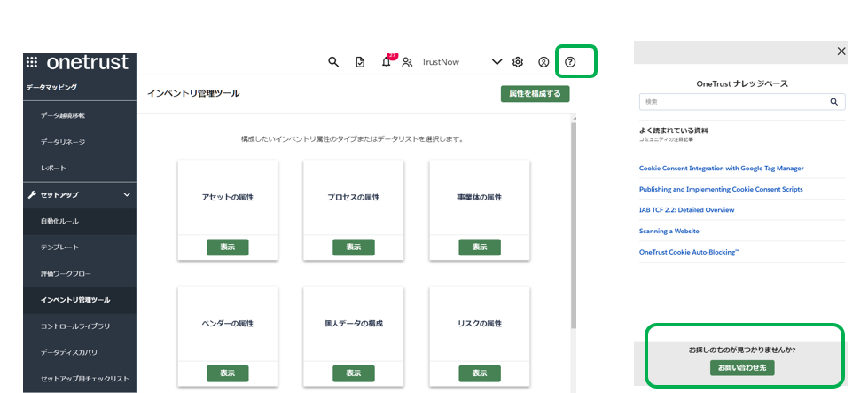The image size is (868, 393).
Task: Click the search magnifier icon in header
Action: [333, 62]
